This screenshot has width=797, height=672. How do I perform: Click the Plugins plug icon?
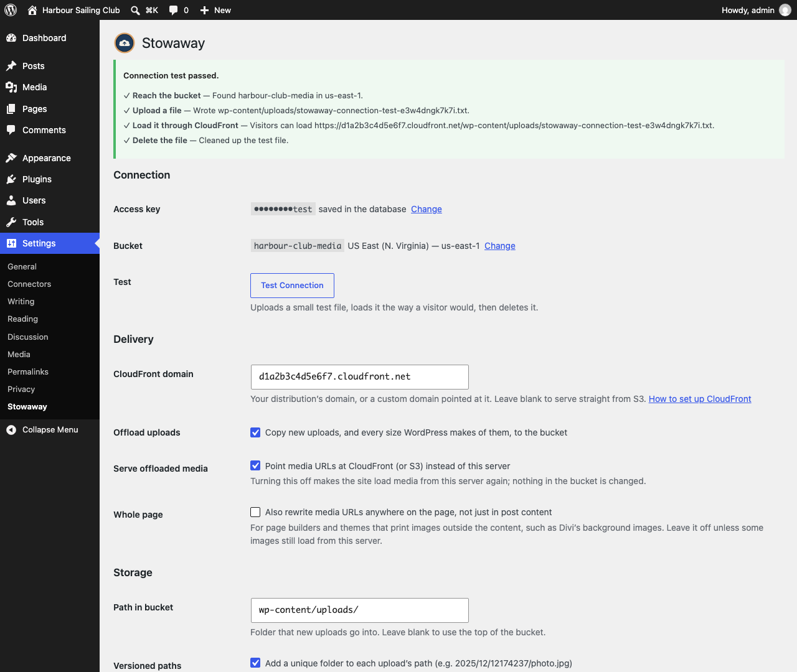11,179
